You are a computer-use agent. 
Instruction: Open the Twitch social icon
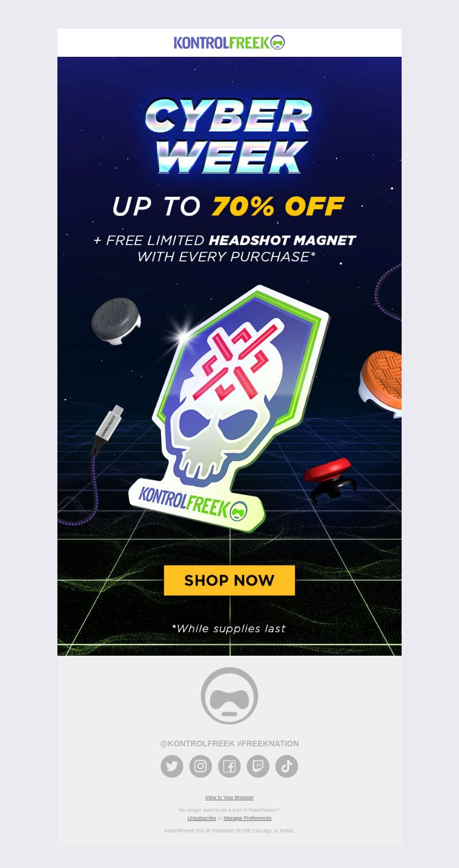pos(258,766)
